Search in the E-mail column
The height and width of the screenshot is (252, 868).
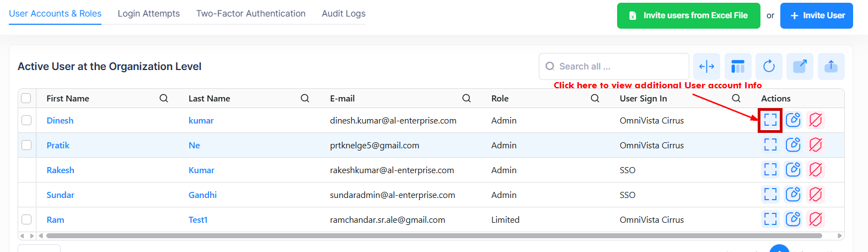(x=467, y=98)
